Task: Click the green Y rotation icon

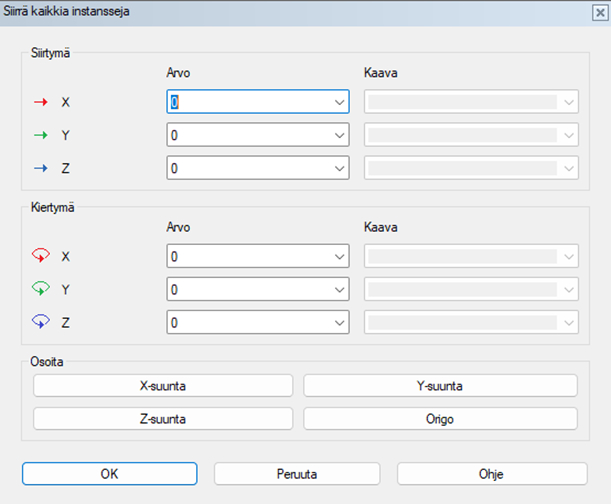Action: tap(41, 289)
